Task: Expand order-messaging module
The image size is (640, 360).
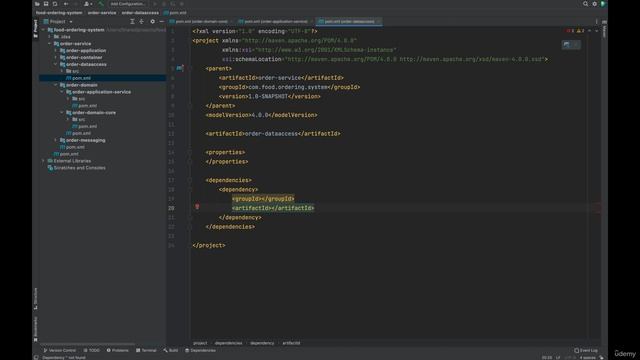Action: (x=56, y=140)
